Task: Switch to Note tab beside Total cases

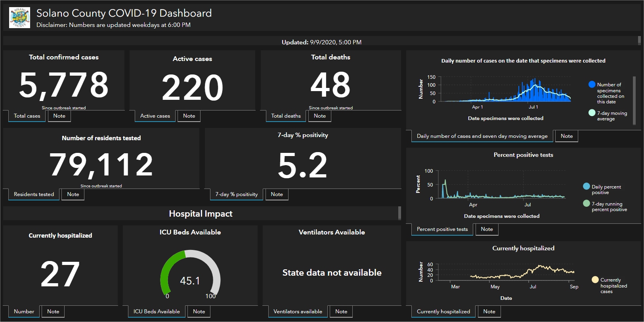Action: coord(59,116)
